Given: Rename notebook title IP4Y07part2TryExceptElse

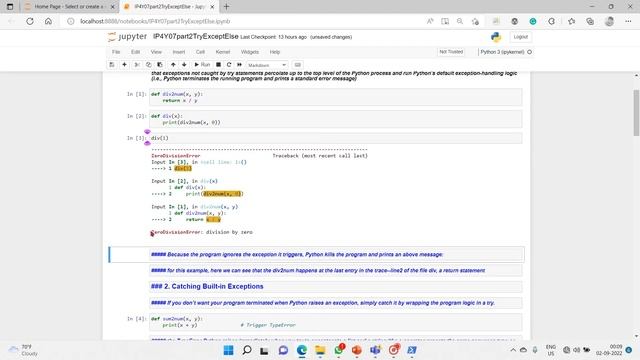Looking at the screenshot, I should click(196, 36).
